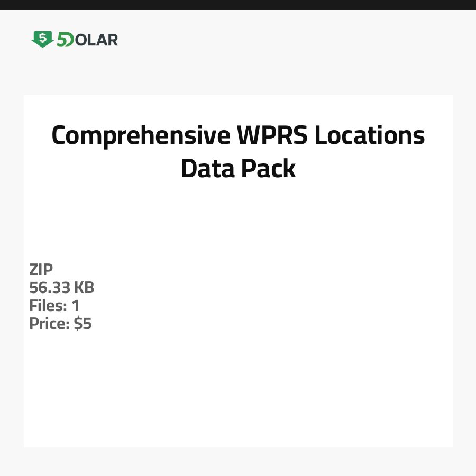Click the Data Pack heading line
The image size is (476, 476).
pyautogui.click(x=238, y=169)
